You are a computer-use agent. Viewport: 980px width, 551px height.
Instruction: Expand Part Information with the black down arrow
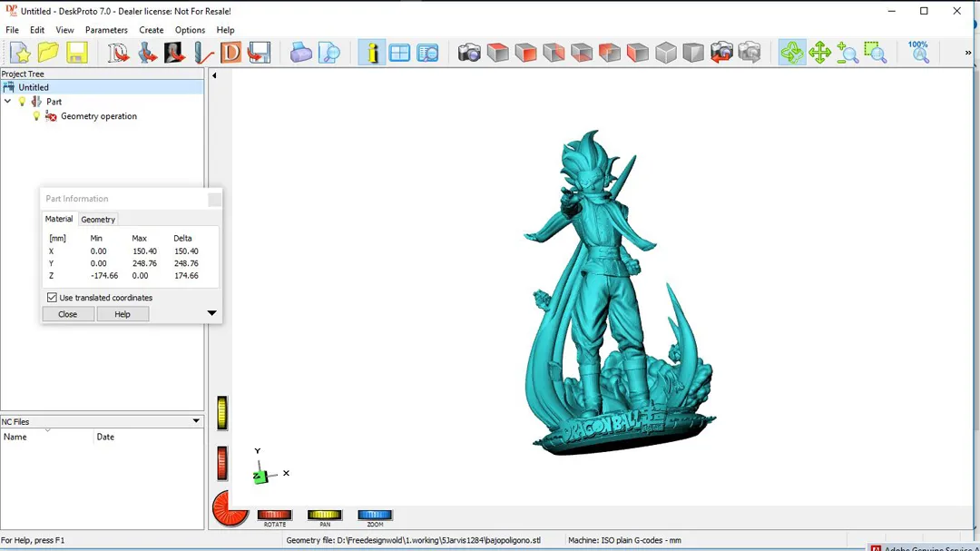coord(211,312)
